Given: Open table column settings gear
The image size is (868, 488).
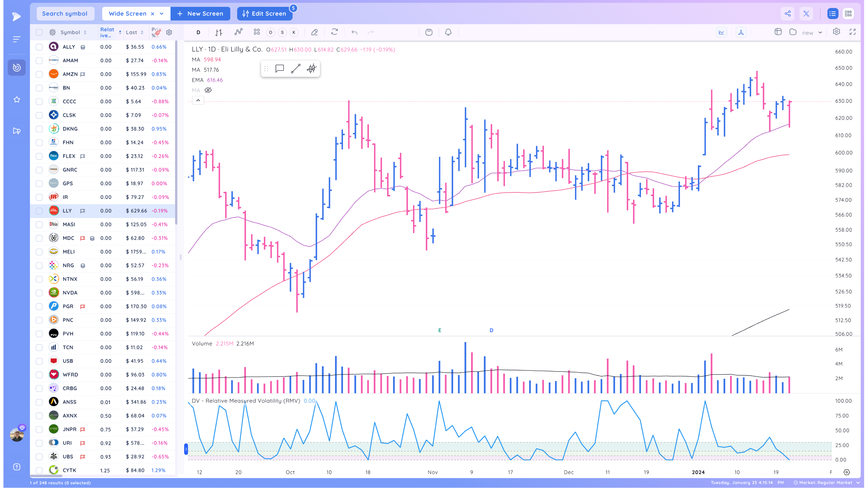Looking at the screenshot, I should tap(169, 32).
